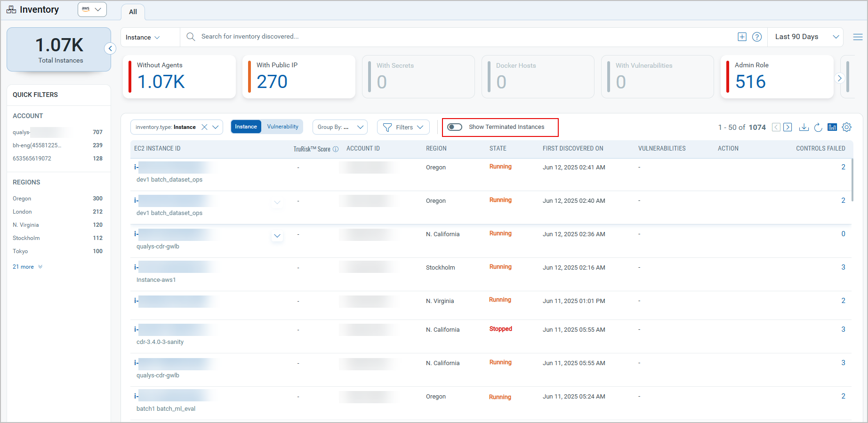
Task: Filter by Tokyo region
Action: (57, 251)
